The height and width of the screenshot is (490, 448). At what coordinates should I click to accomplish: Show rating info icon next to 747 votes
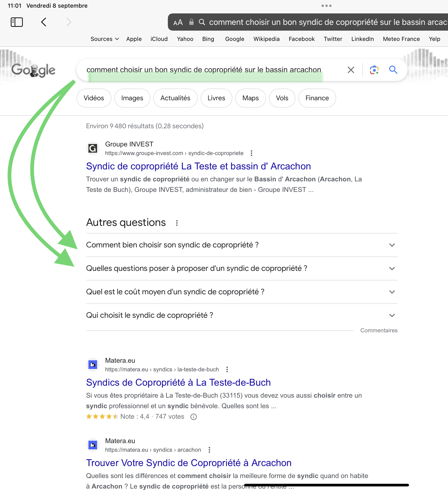coord(194,417)
